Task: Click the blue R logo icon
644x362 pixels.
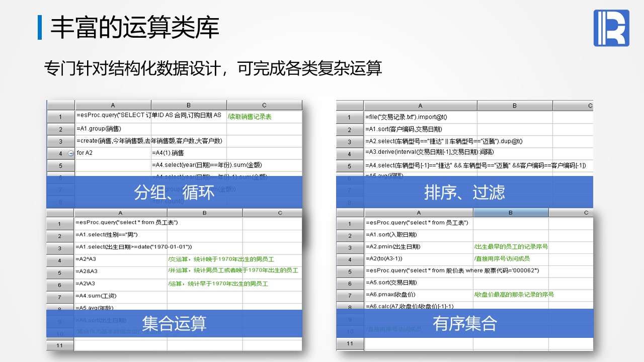Action: coord(611,28)
